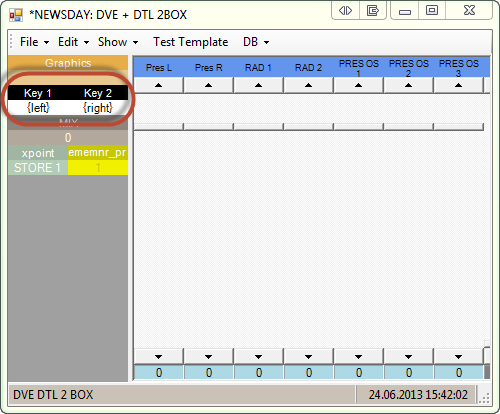Select the {left} Key 1 field
The height and width of the screenshot is (414, 500).
coord(38,108)
